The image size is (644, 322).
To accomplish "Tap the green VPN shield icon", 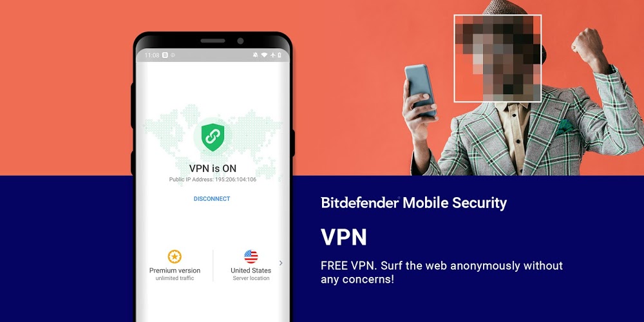I will click(213, 137).
